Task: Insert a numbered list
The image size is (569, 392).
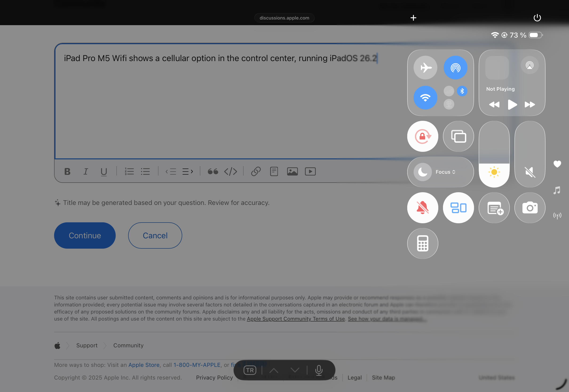Action: tap(129, 171)
